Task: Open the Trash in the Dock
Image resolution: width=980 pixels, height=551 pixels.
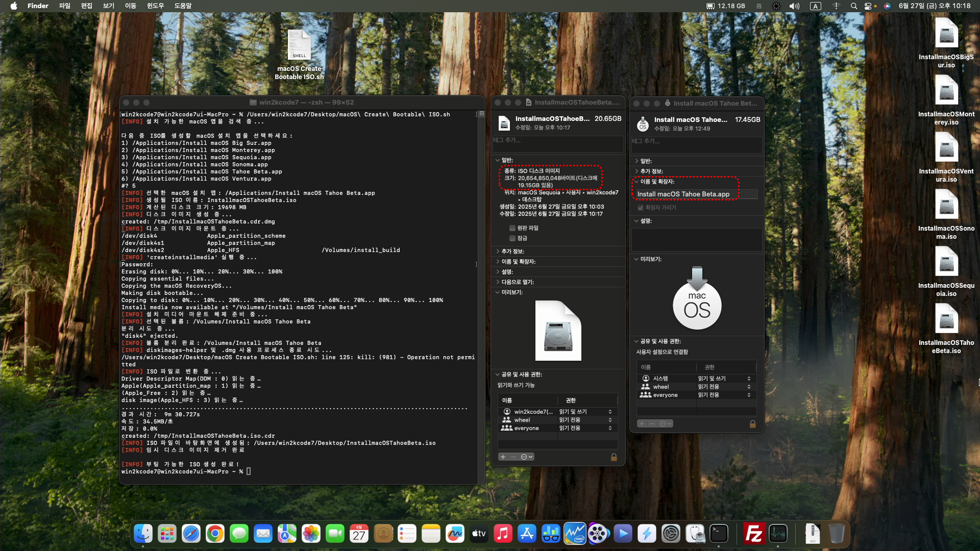Action: (x=836, y=534)
